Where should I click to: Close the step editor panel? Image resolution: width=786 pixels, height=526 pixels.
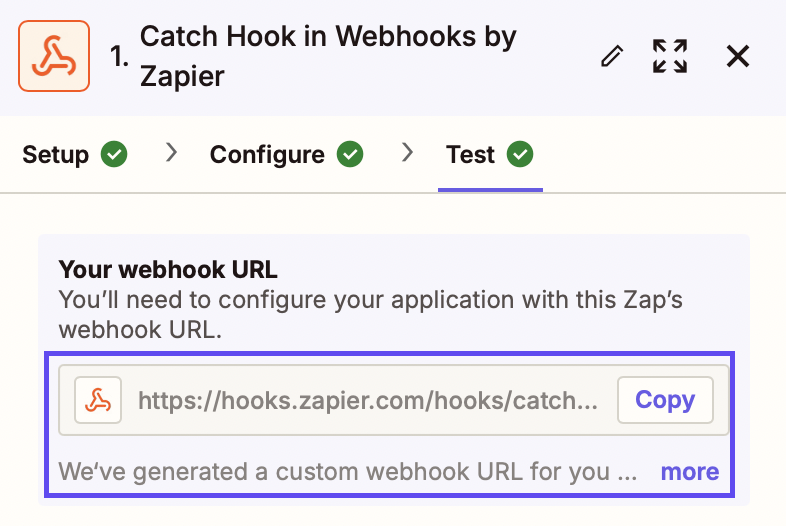[x=738, y=56]
